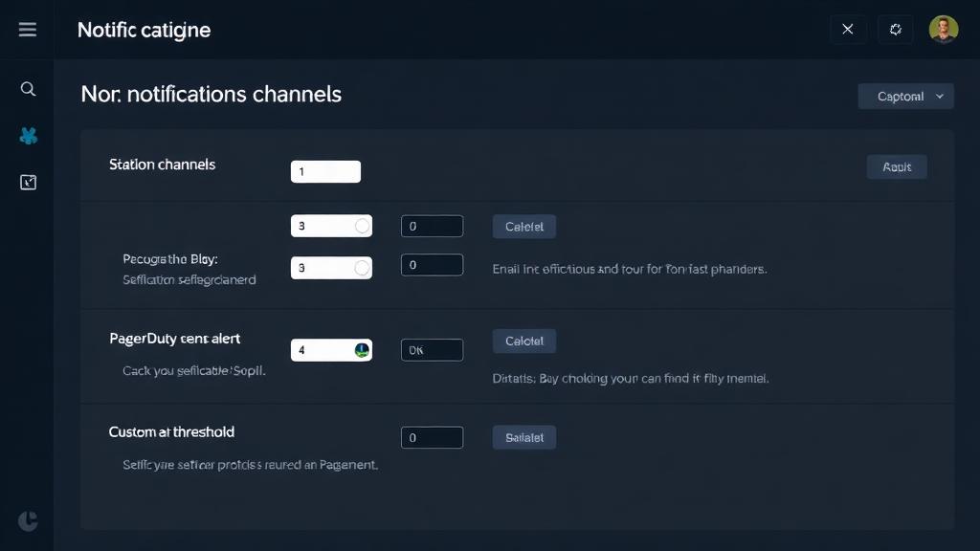Open your profile avatar menu
This screenshot has height=551, width=980.
(x=944, y=29)
